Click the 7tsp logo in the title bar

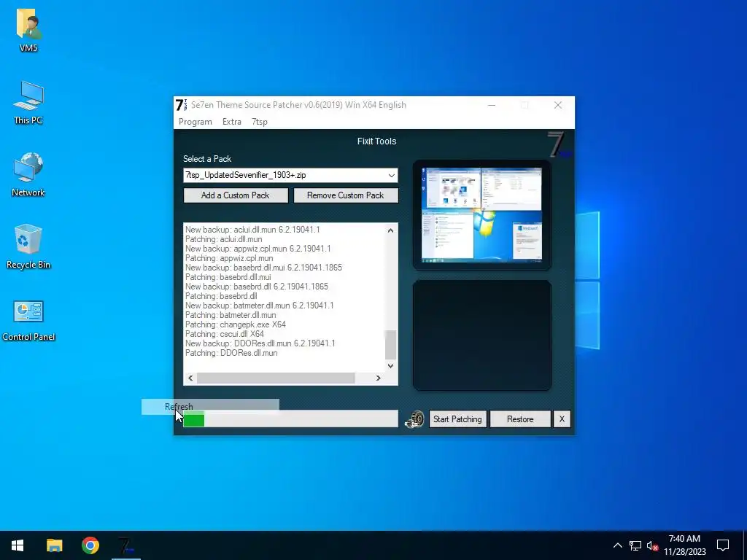(x=181, y=105)
